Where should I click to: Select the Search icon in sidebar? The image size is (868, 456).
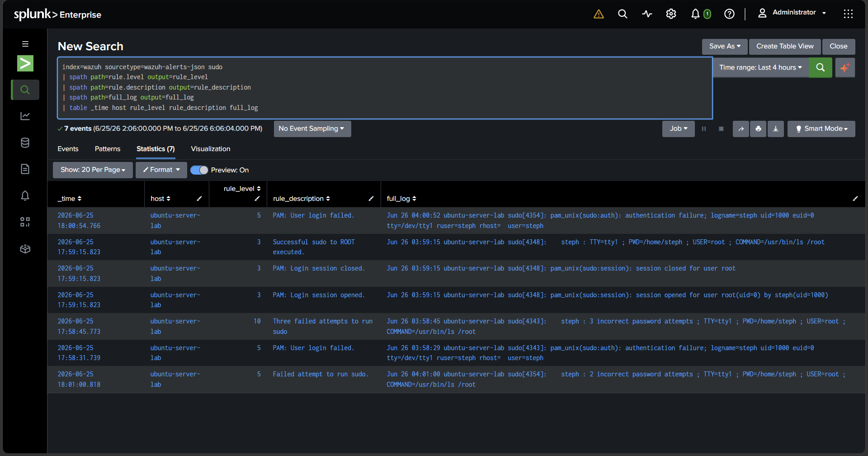(x=25, y=90)
